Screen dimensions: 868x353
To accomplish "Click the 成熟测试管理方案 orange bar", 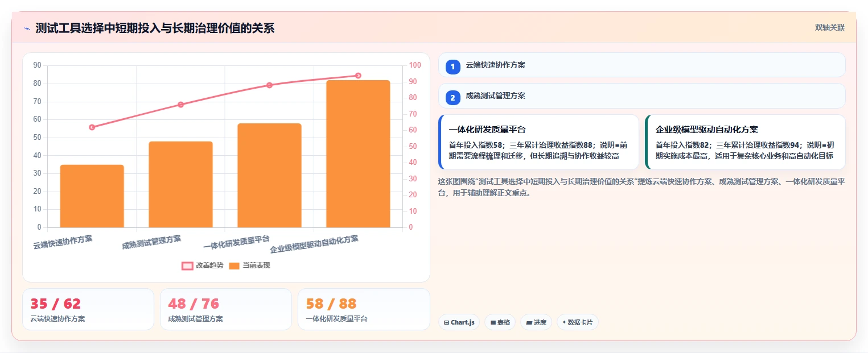I will 180,184.
